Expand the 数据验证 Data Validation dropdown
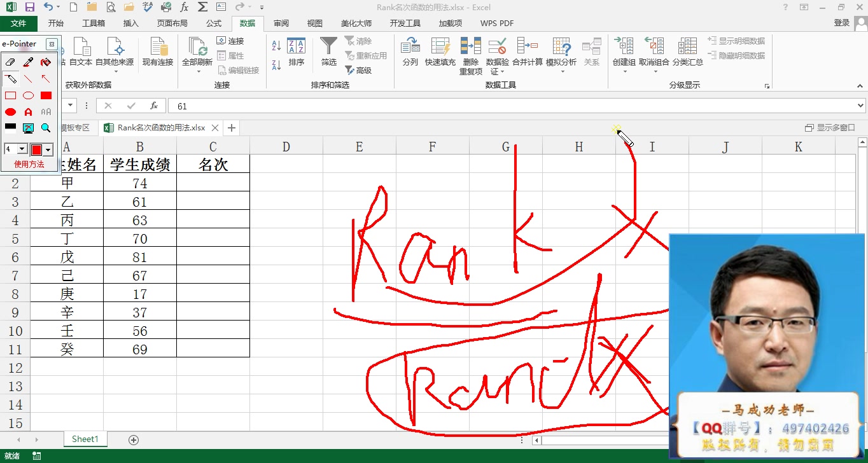Image resolution: width=868 pixels, height=463 pixels. [x=503, y=72]
